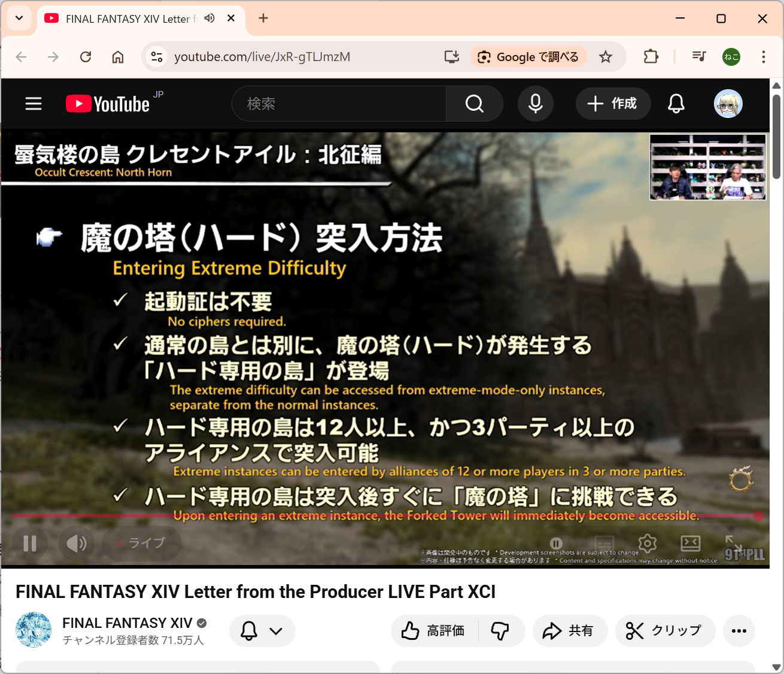
Task: Open the more actions menu below video
Action: (739, 631)
